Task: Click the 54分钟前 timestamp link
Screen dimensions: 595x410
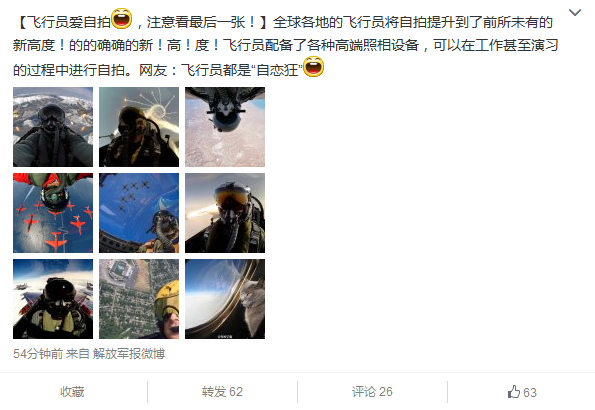Action: [x=38, y=354]
